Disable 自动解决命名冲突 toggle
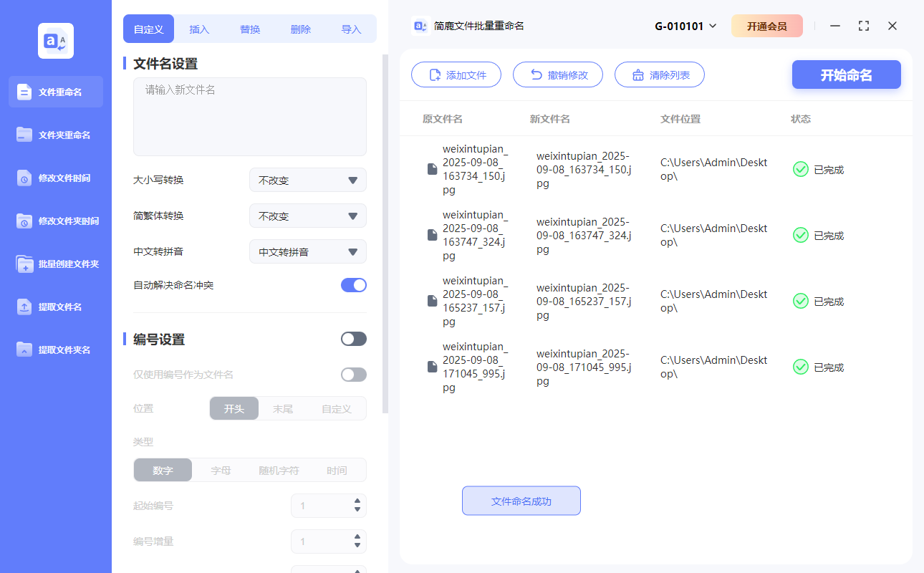This screenshot has width=924, height=573. click(x=353, y=284)
